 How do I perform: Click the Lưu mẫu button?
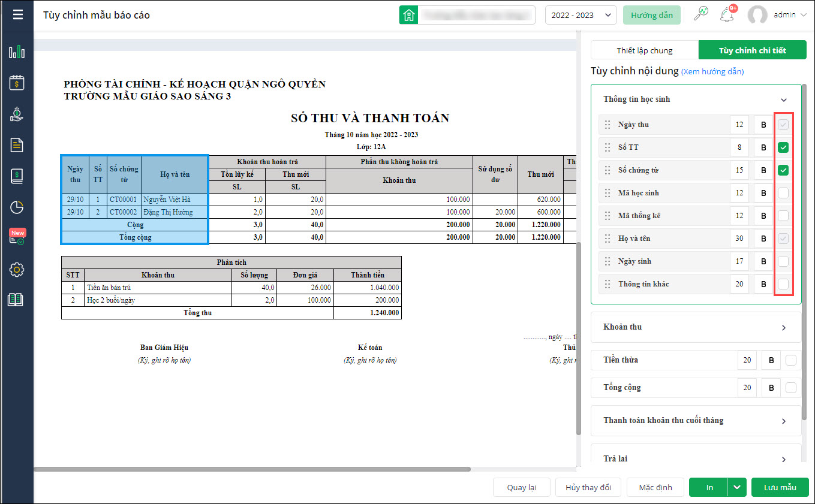point(780,487)
